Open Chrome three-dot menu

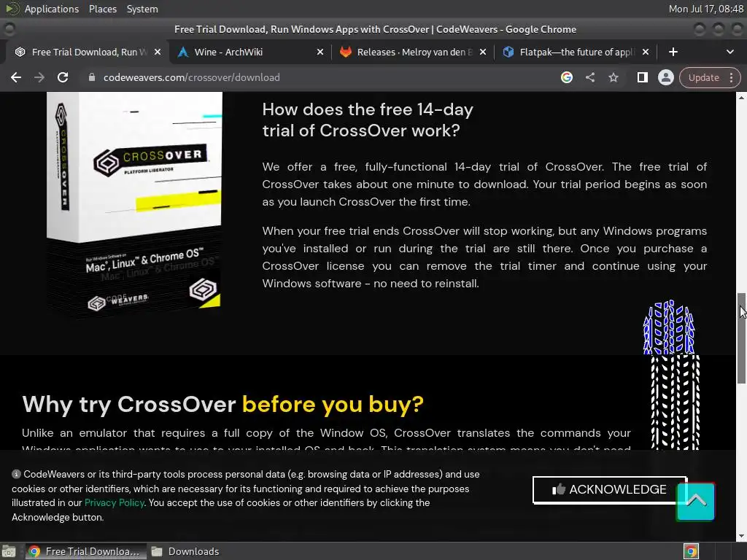[731, 77]
